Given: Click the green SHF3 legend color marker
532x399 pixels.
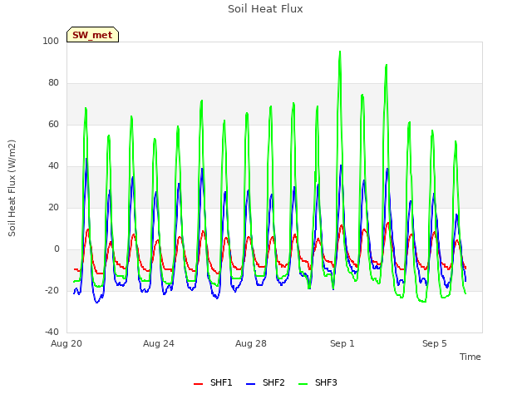Looking at the screenshot, I should [303, 384].
